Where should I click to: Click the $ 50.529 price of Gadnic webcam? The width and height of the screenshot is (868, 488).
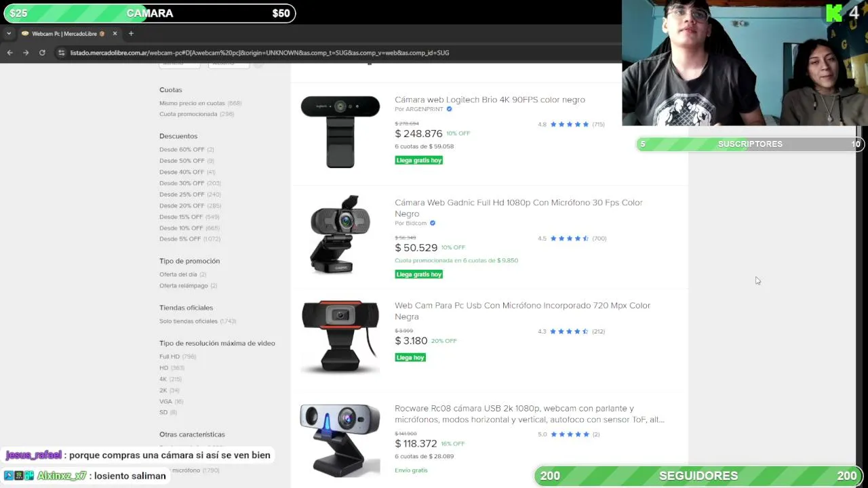tap(416, 248)
